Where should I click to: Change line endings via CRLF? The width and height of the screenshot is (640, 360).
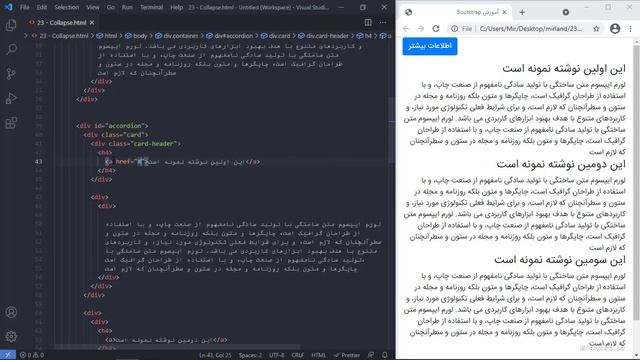pos(298,355)
